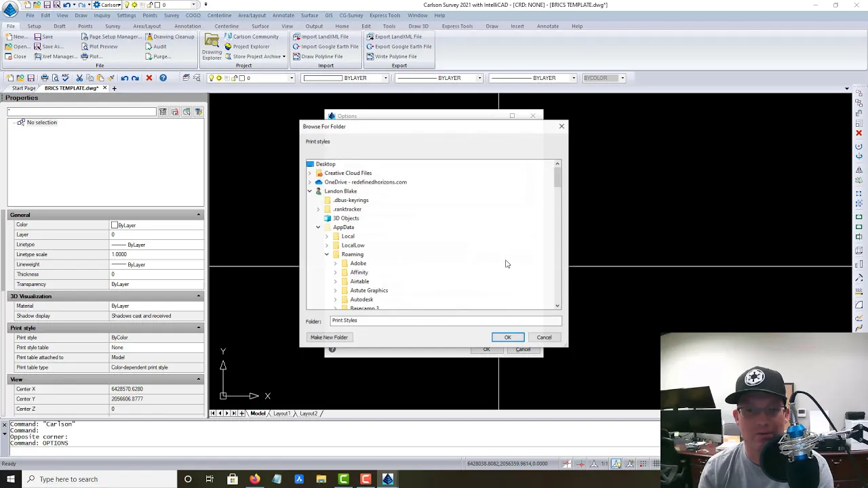Launch Project Explorer from the ribbon
This screenshot has width=868, height=488.
tap(247, 47)
